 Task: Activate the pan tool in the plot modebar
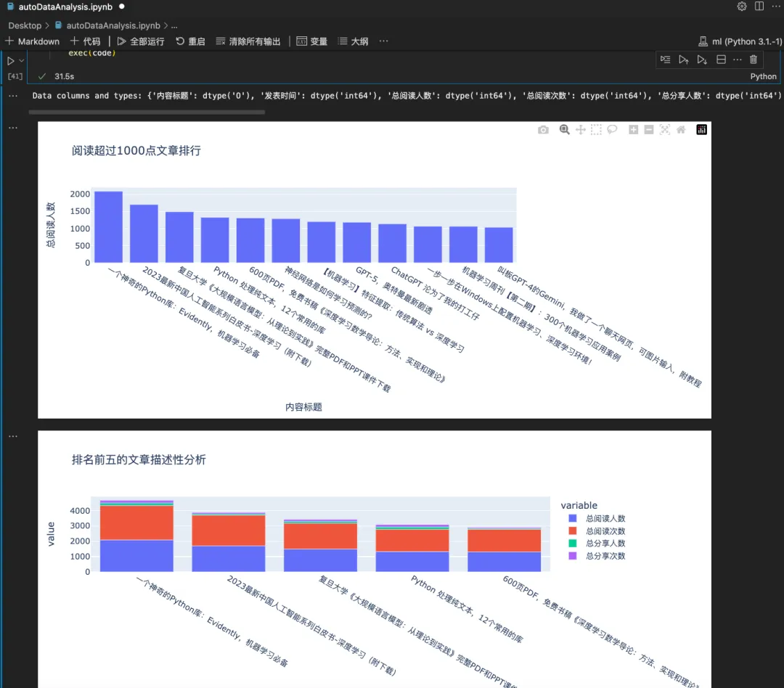580,130
